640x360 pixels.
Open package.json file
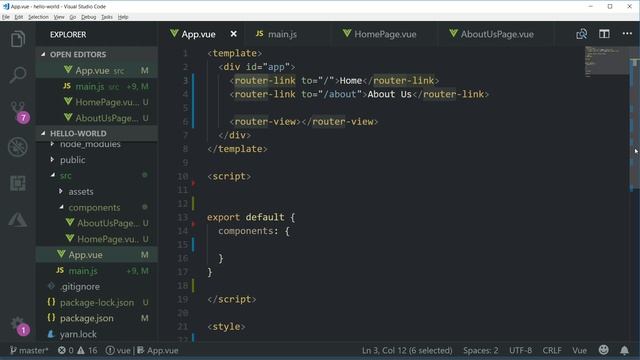click(97, 318)
